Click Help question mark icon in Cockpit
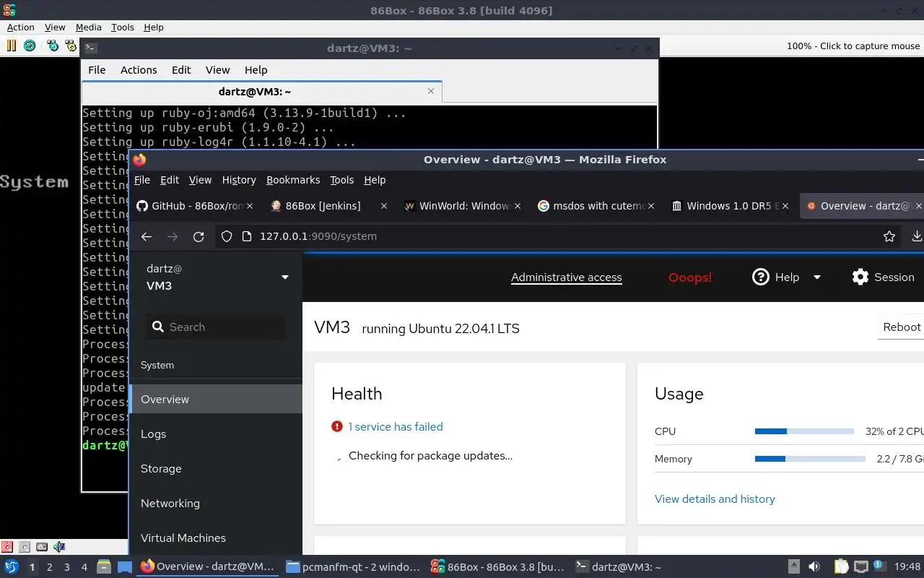This screenshot has height=578, width=924. click(x=761, y=277)
